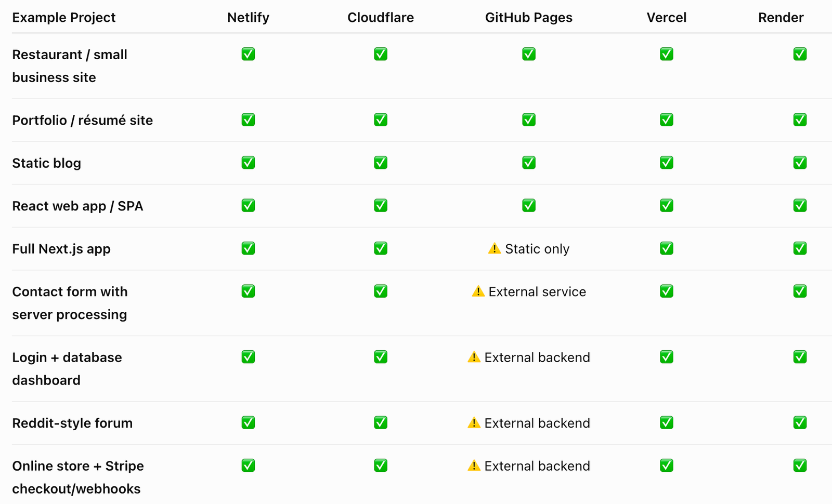
Task: Select the Render column header
Action: click(x=781, y=17)
